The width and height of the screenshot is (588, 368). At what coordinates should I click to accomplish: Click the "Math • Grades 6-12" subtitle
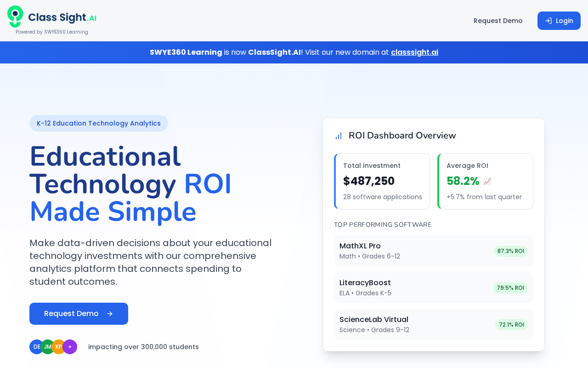(370, 256)
